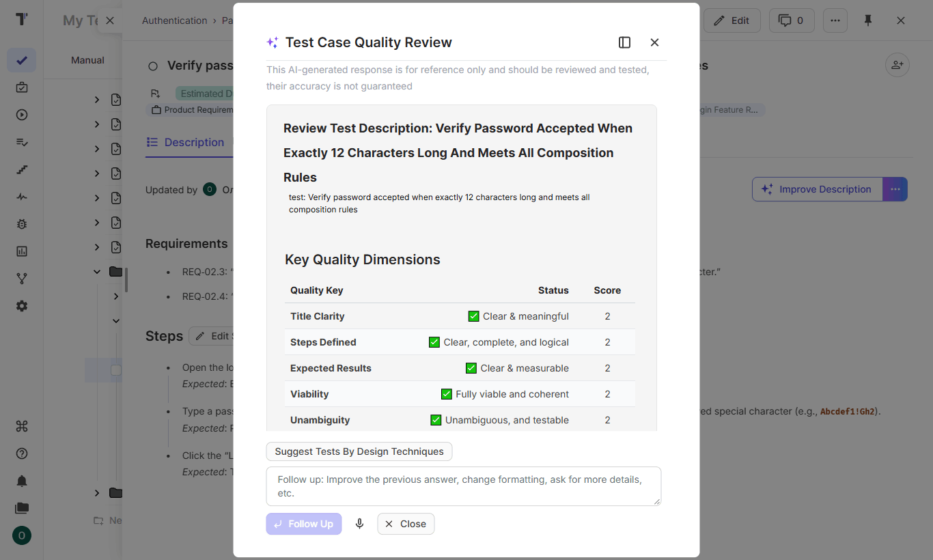Toggle side-panel layout icon in review dialog
Viewport: 933px width, 560px height.
[x=624, y=42]
